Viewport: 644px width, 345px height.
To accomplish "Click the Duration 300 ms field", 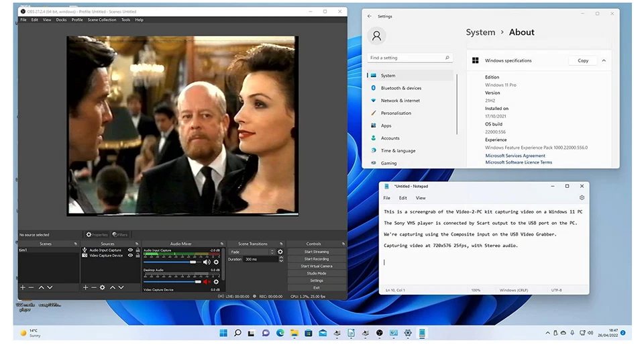I will pos(261,259).
